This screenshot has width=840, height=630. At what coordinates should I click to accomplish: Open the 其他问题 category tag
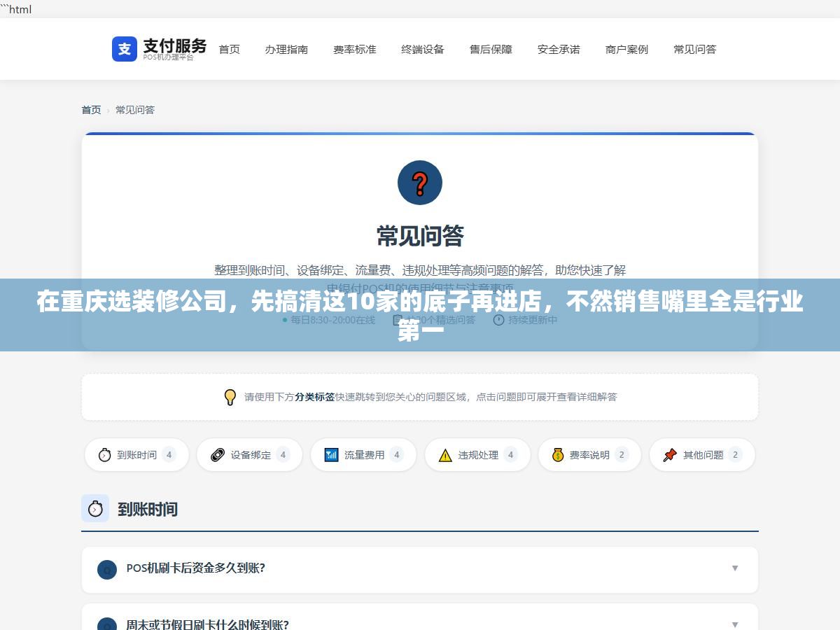point(702,455)
